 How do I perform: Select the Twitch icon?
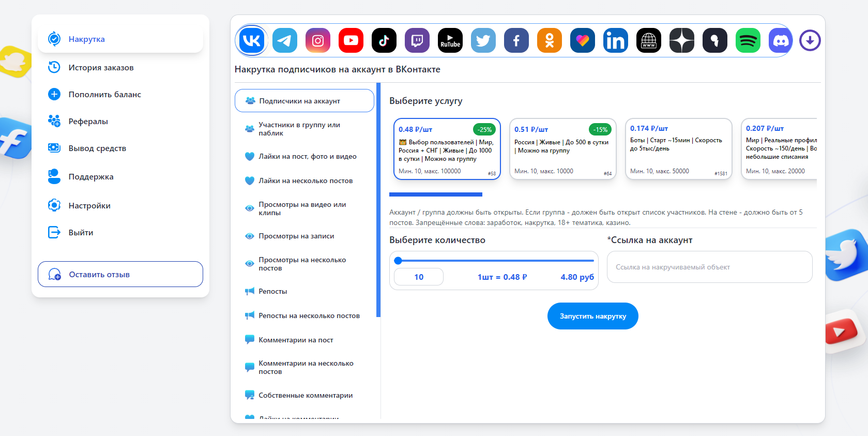[417, 40]
